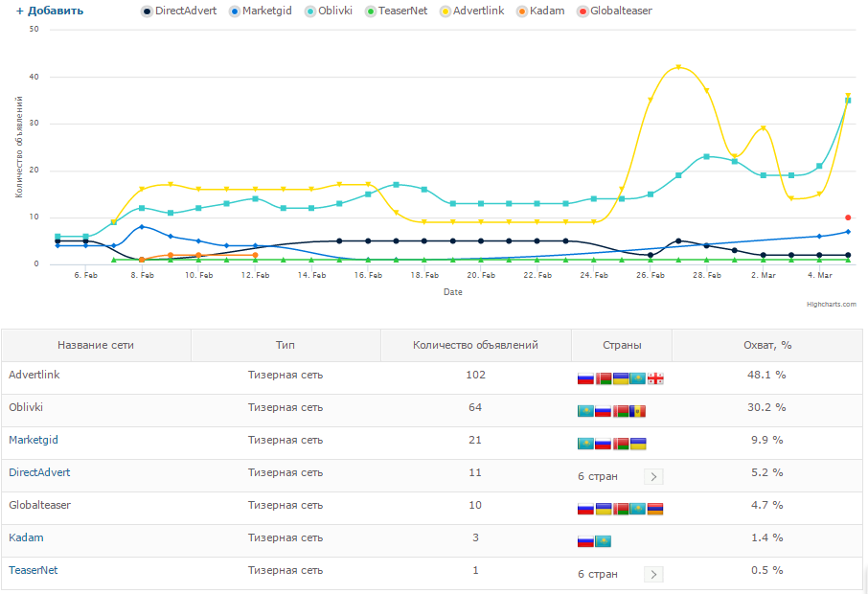868x594 pixels.
Task: Open the Kadam network link
Action: click(26, 537)
